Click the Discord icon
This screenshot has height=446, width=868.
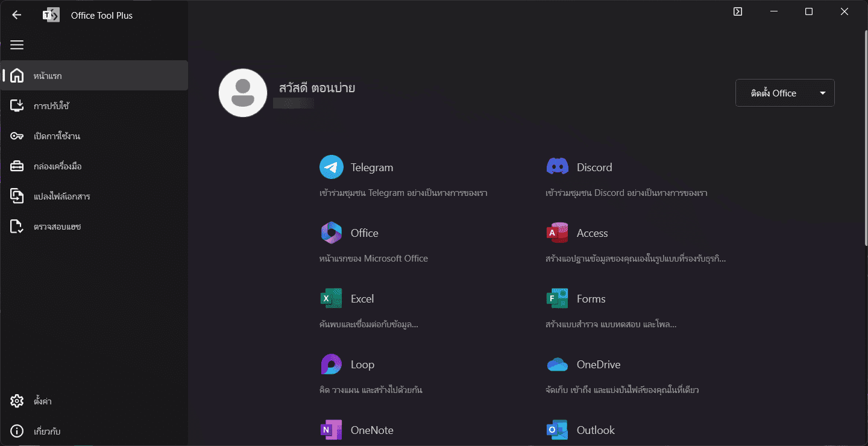[558, 167]
